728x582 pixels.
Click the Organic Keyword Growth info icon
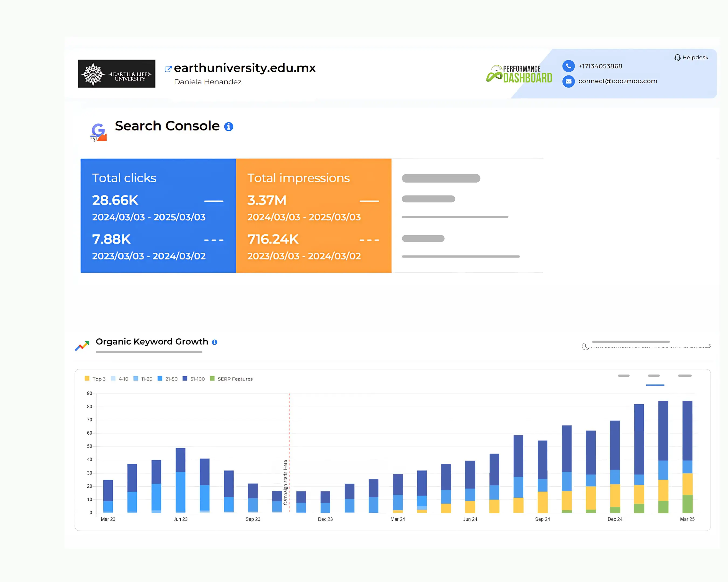tap(214, 342)
